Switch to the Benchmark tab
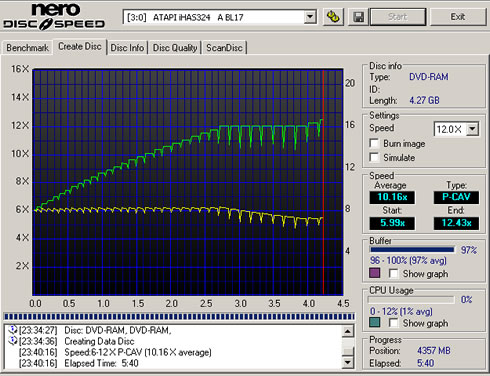Image resolution: width=490 pixels, height=376 pixels. (28, 48)
